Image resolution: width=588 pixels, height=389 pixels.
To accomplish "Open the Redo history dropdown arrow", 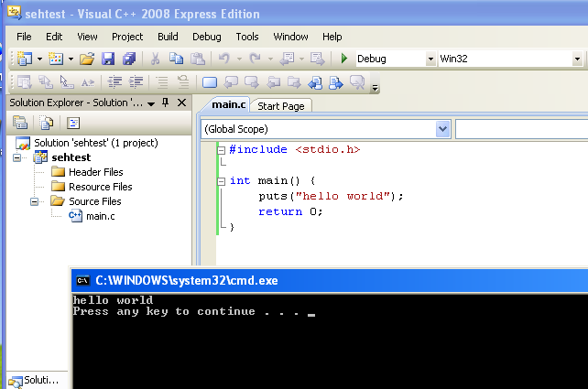I will [270, 59].
